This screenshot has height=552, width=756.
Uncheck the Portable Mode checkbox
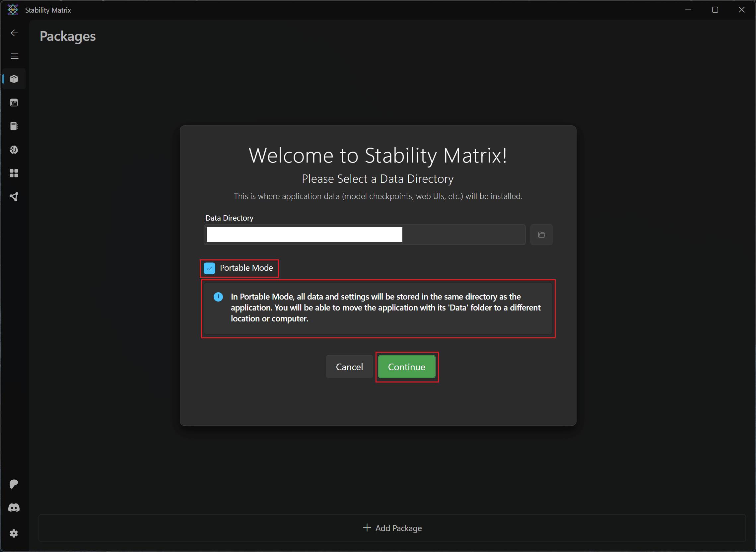(209, 268)
